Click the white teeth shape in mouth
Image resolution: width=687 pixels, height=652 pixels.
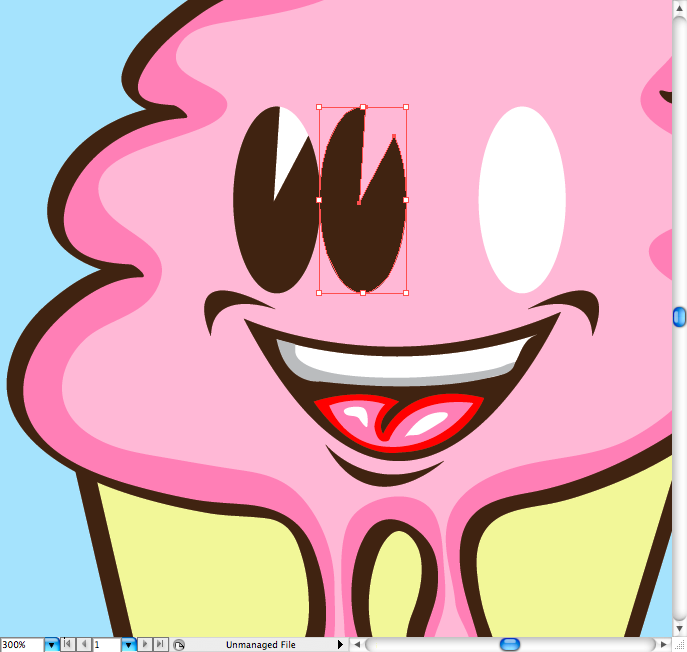[x=400, y=357]
